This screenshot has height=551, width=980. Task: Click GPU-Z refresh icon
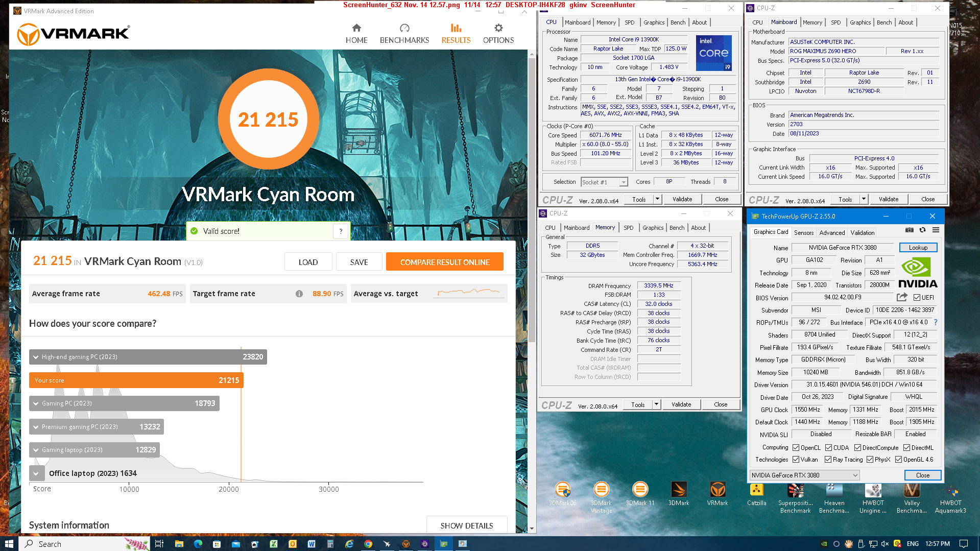click(x=922, y=230)
